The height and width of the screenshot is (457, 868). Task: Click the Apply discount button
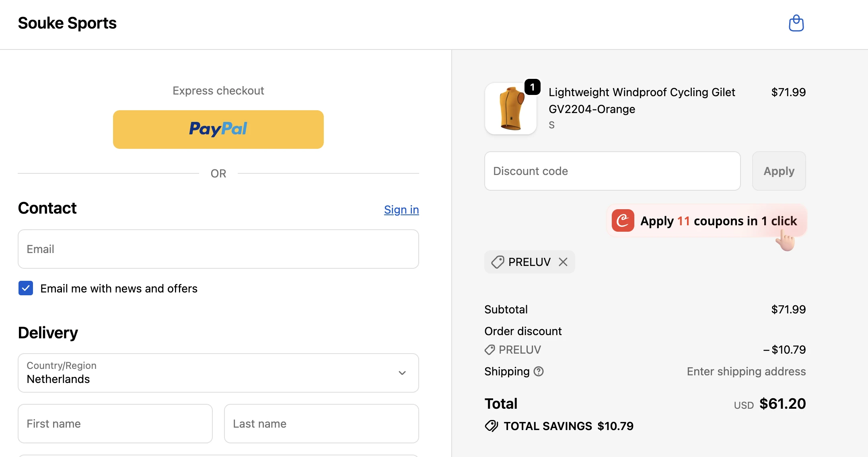[779, 171]
